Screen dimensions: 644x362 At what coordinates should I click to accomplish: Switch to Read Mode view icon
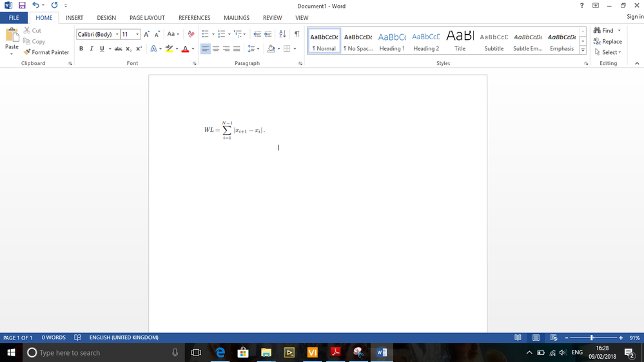click(x=518, y=338)
